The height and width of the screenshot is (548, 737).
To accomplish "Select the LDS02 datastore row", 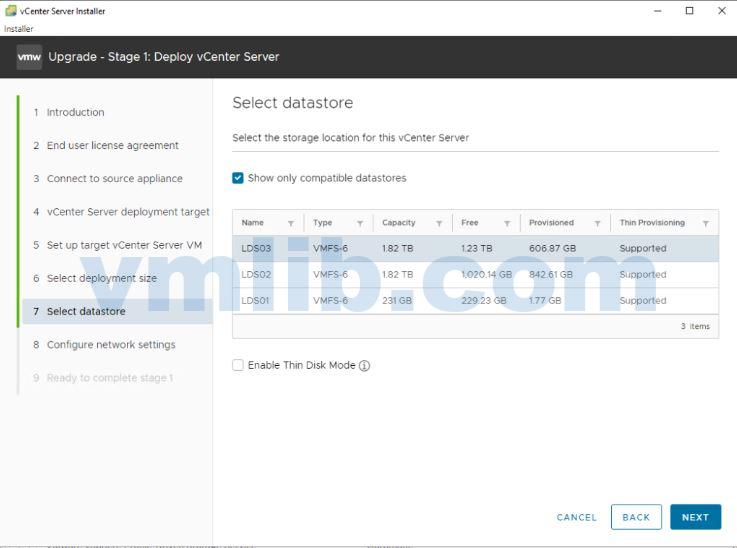I will (475, 274).
